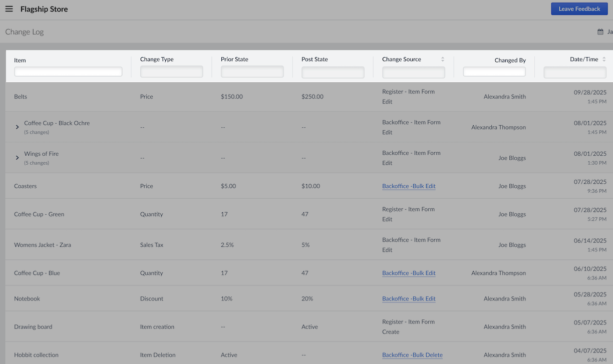Click the Item filter input box
613x364 pixels.
(68, 72)
